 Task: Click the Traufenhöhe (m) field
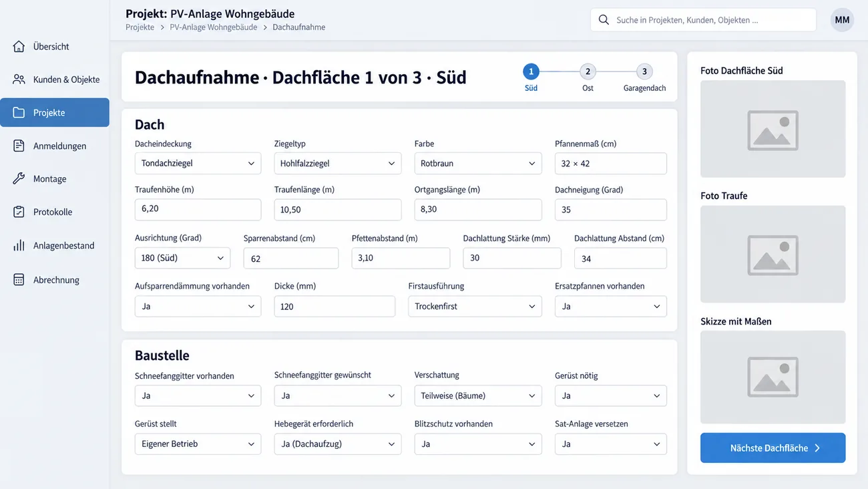tap(198, 210)
